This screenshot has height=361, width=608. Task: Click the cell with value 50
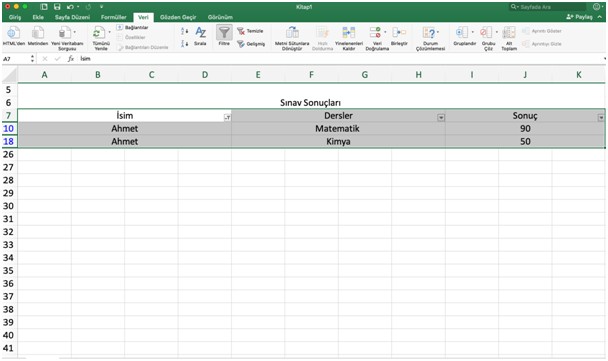click(x=525, y=141)
